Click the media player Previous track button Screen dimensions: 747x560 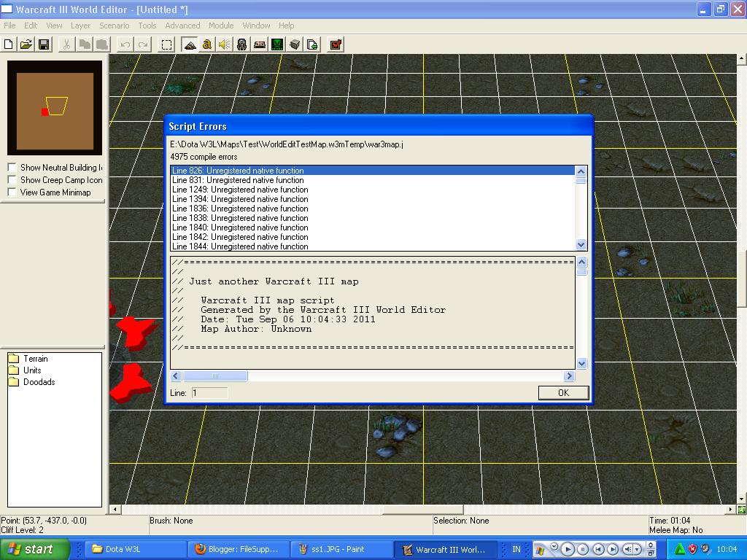(598, 549)
